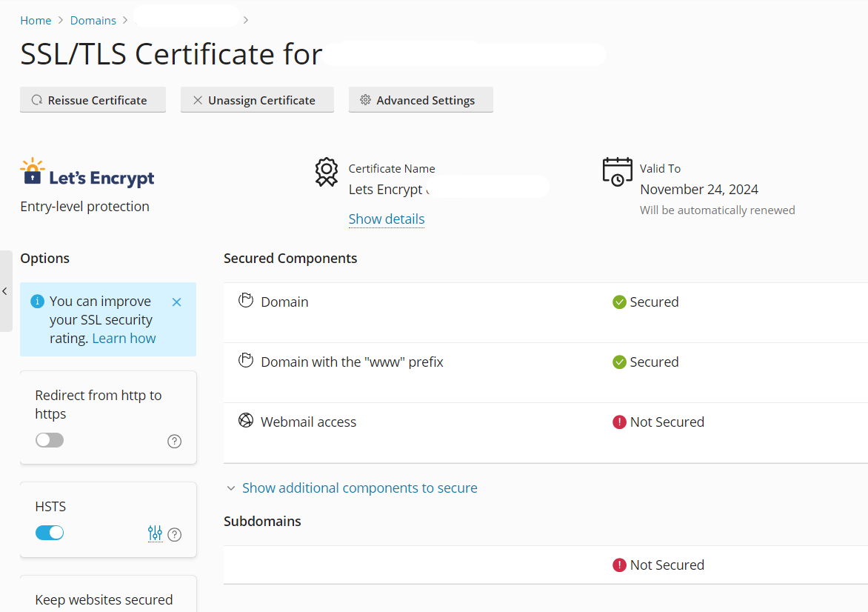The width and height of the screenshot is (868, 612).
Task: Click the help icon for the redirect option
Action: click(x=174, y=441)
